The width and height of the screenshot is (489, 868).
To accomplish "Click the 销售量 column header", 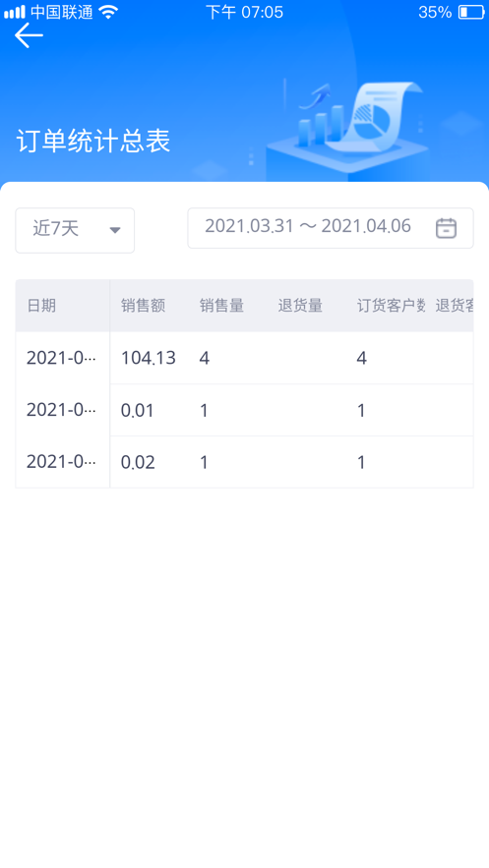I will 221,306.
